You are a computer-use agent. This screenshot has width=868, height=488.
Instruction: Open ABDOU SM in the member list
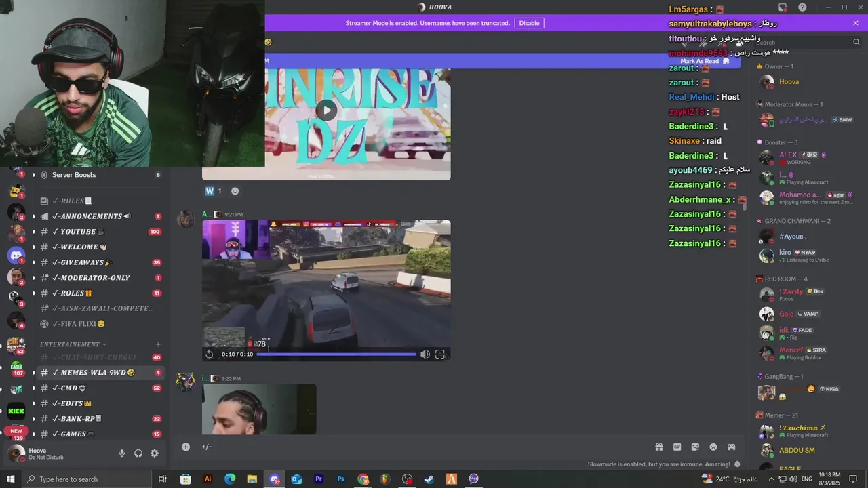tap(807, 450)
